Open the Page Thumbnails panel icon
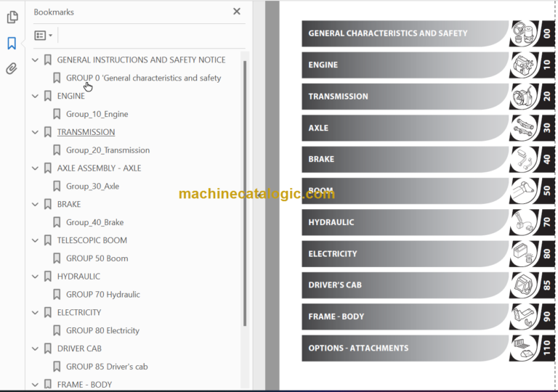This screenshot has width=558, height=392. [x=12, y=17]
